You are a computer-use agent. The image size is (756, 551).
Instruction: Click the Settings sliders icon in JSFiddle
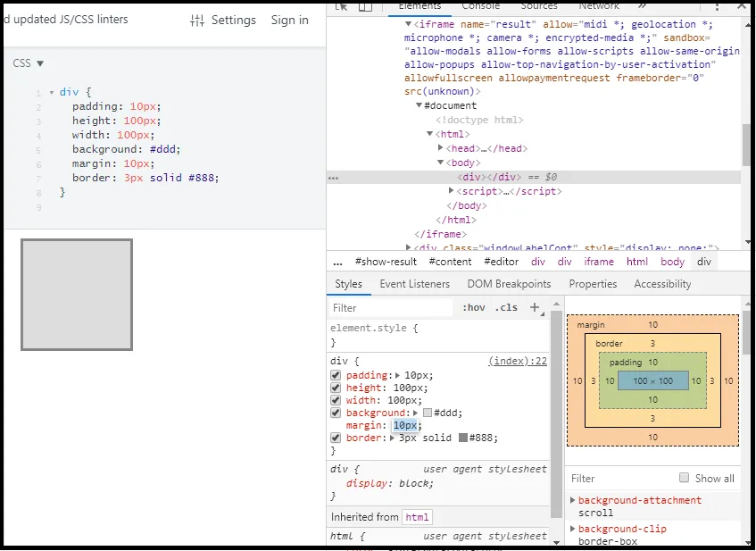[197, 21]
